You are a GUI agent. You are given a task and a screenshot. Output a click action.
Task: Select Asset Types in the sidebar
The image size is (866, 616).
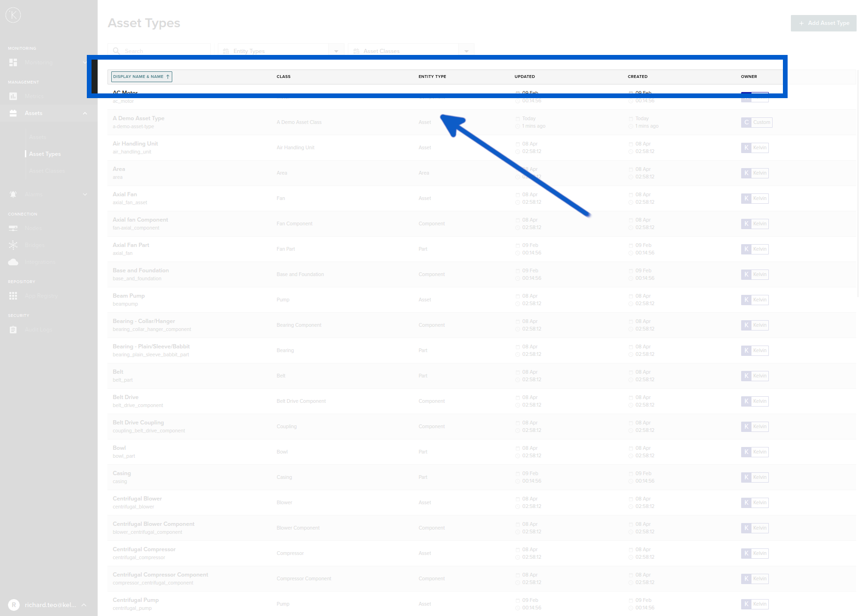[45, 154]
